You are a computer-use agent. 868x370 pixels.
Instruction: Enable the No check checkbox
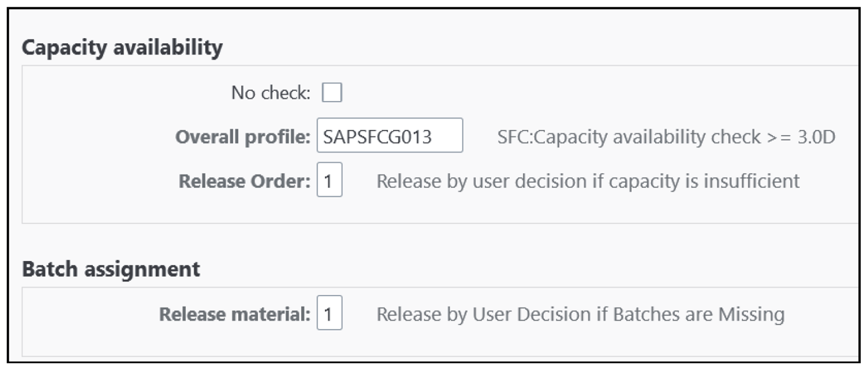click(332, 92)
